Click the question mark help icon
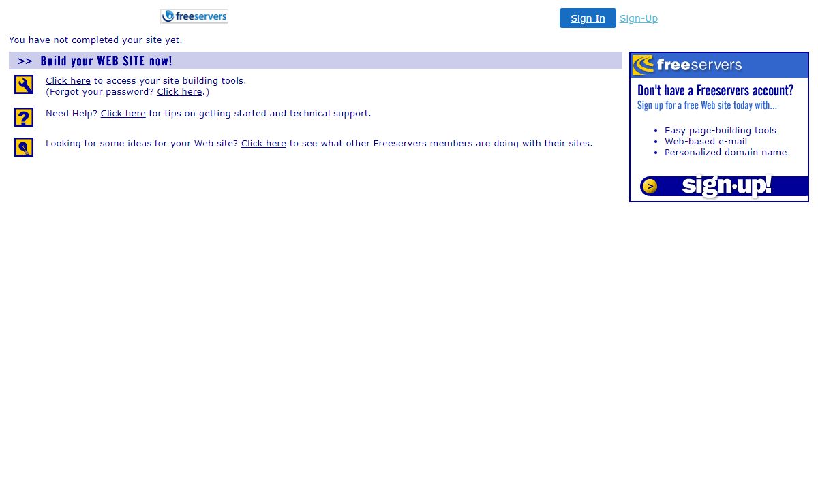Screen dimensions: 818x504 pyautogui.click(x=24, y=117)
